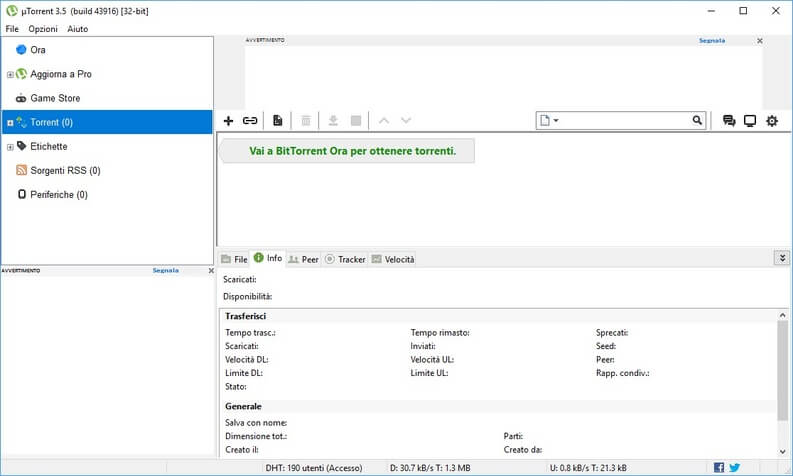
Task: Select Sorgenti RSS (0) in sidebar
Action: [107, 170]
